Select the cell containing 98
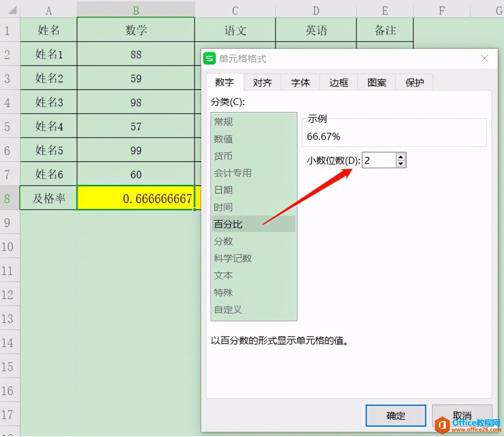The width and height of the screenshot is (504, 437). pos(136,102)
